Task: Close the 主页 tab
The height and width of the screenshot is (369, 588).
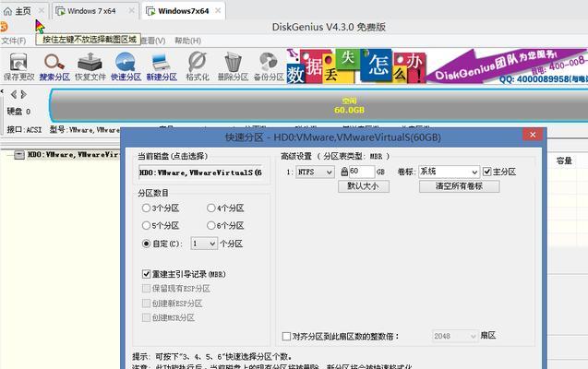Action: [42, 11]
